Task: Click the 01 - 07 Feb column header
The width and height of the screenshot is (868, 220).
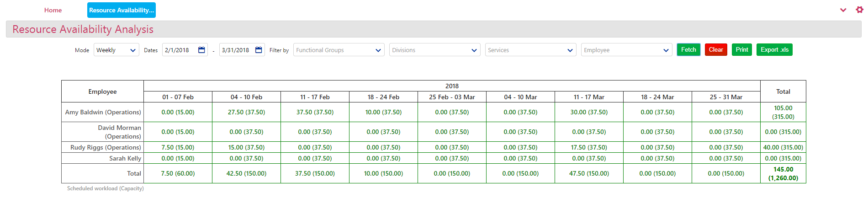Action: [x=178, y=97]
